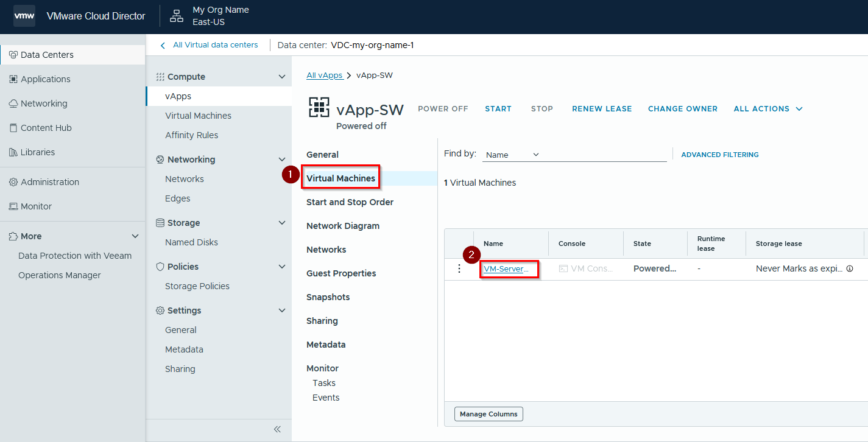Open the vApp Metadata tab
868x442 pixels.
tap(326, 345)
